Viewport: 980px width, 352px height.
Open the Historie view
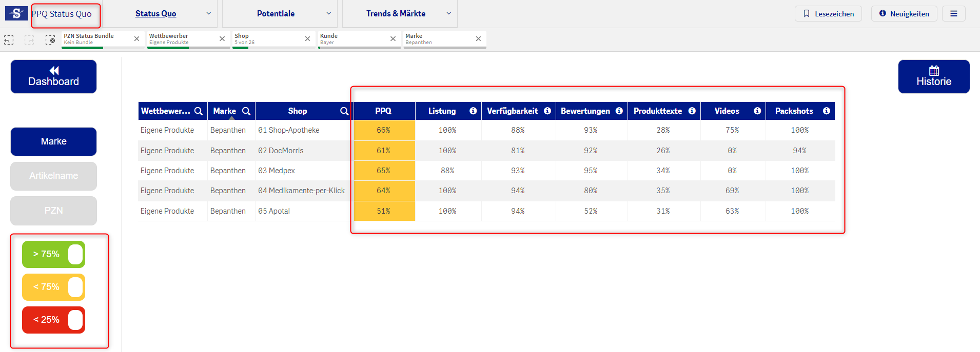(933, 77)
